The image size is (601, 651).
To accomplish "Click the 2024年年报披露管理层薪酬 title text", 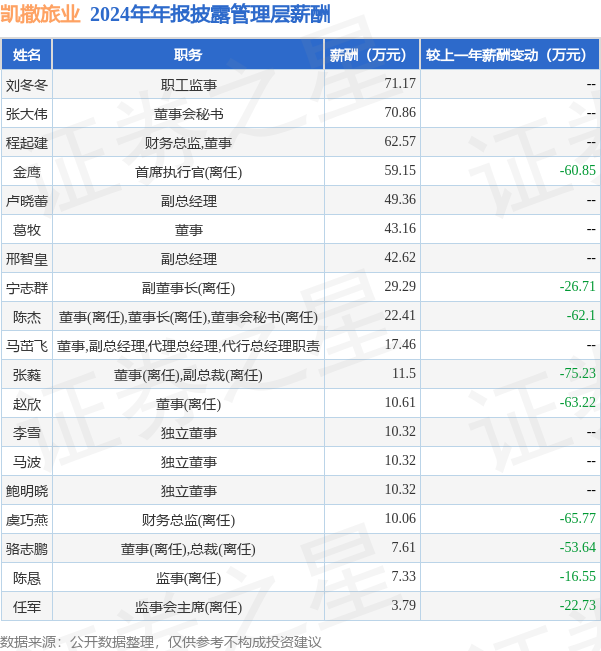I will click(x=210, y=15).
